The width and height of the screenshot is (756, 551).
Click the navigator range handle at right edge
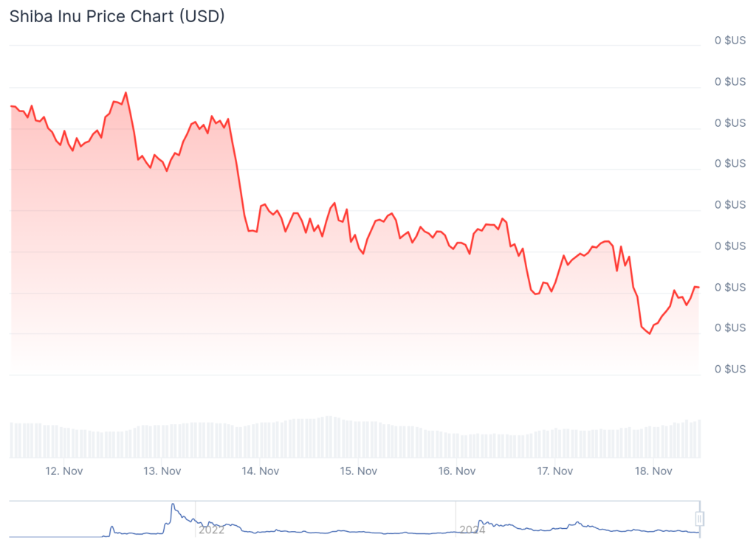click(699, 519)
